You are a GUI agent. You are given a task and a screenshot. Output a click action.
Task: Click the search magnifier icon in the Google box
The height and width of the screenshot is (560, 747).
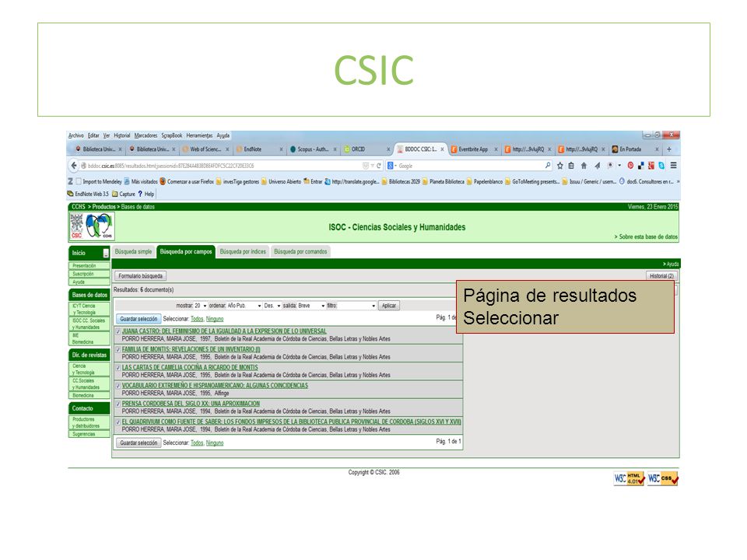coord(548,165)
